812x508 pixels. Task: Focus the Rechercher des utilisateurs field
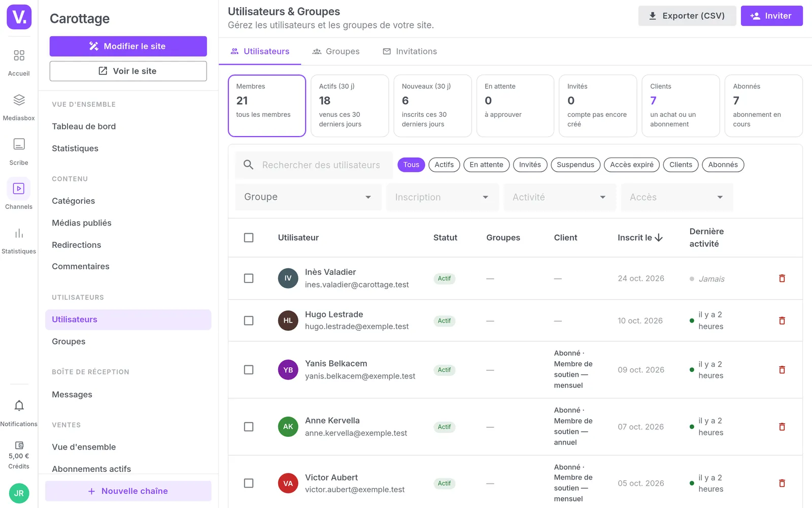pyautogui.click(x=314, y=165)
